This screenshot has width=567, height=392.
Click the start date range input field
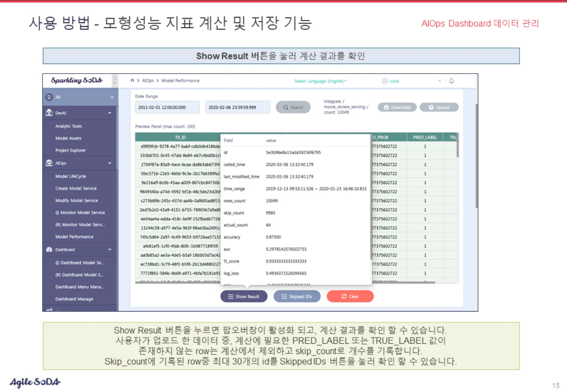[x=167, y=108]
